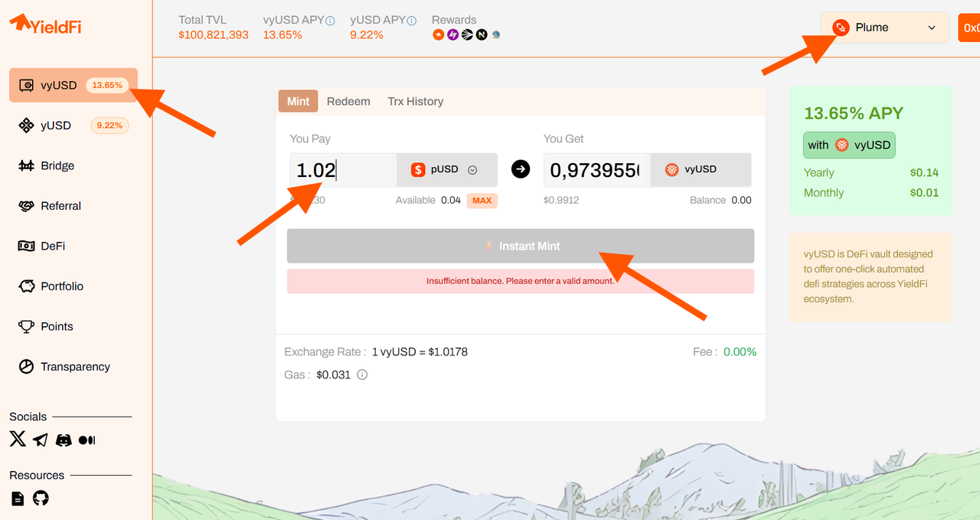Image resolution: width=980 pixels, height=520 pixels.
Task: Click the info icon next to Gas
Action: (x=362, y=375)
